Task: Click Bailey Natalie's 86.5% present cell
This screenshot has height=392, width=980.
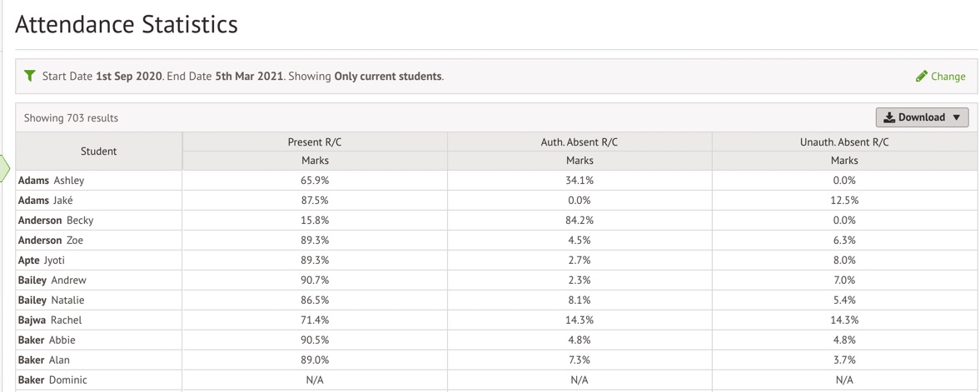Action: click(315, 300)
